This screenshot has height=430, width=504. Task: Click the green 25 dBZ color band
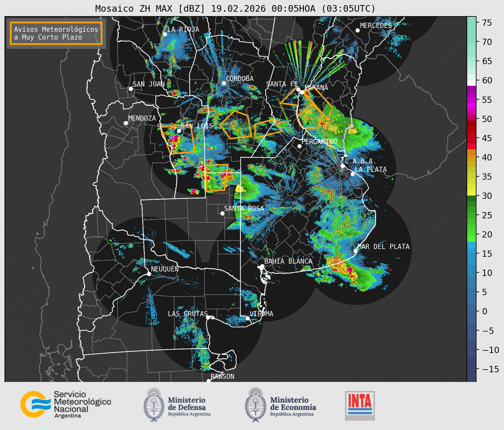(471, 215)
